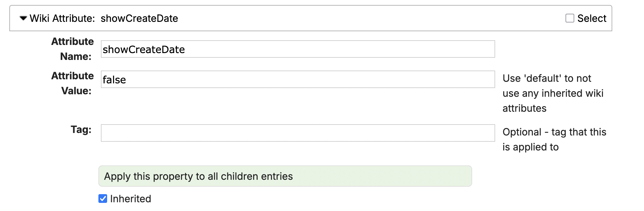The width and height of the screenshot is (644, 211).
Task: Click the bold 'Attribute Name:' label
Action: [73, 49]
